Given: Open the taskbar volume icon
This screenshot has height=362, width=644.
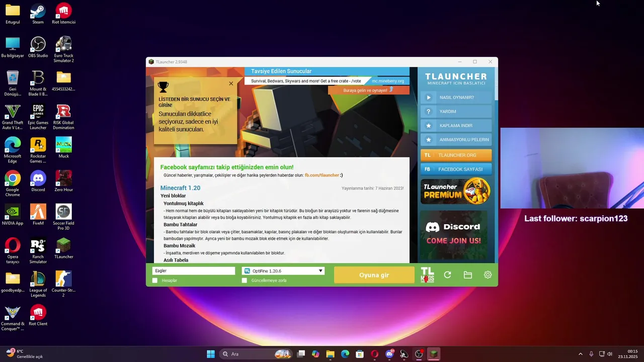Looking at the screenshot, I should (610, 354).
